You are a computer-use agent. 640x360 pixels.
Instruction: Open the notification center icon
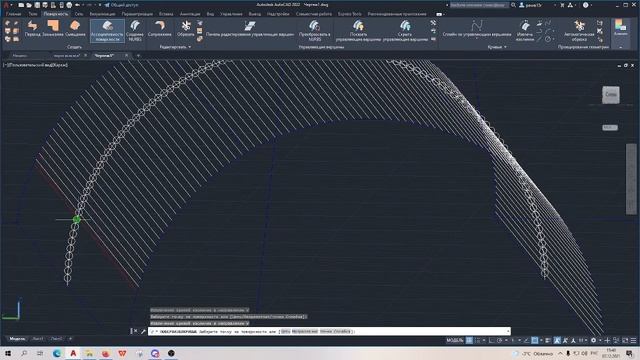tap(630, 353)
